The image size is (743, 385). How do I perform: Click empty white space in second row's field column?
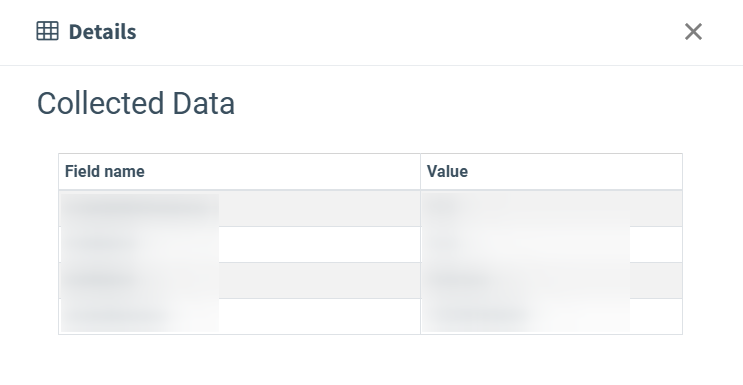point(319,245)
